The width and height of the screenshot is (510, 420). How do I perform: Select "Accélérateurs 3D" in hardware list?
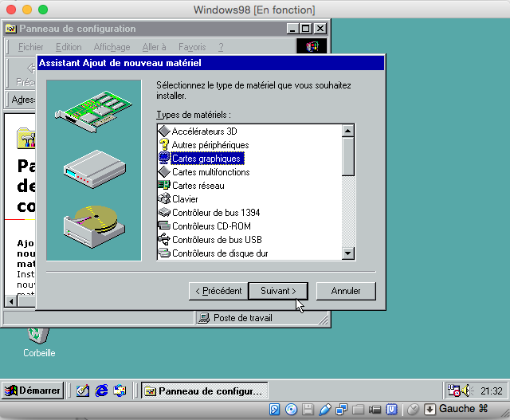(x=205, y=131)
